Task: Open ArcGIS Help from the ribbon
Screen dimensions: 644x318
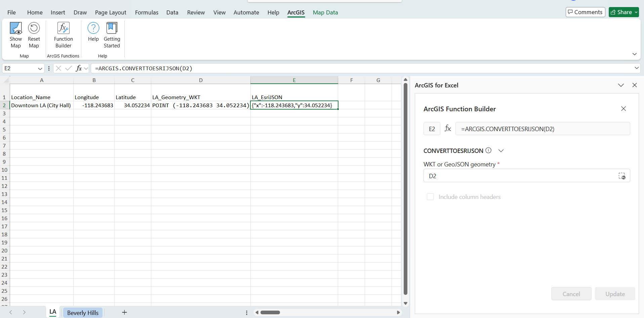Action: coord(93,32)
